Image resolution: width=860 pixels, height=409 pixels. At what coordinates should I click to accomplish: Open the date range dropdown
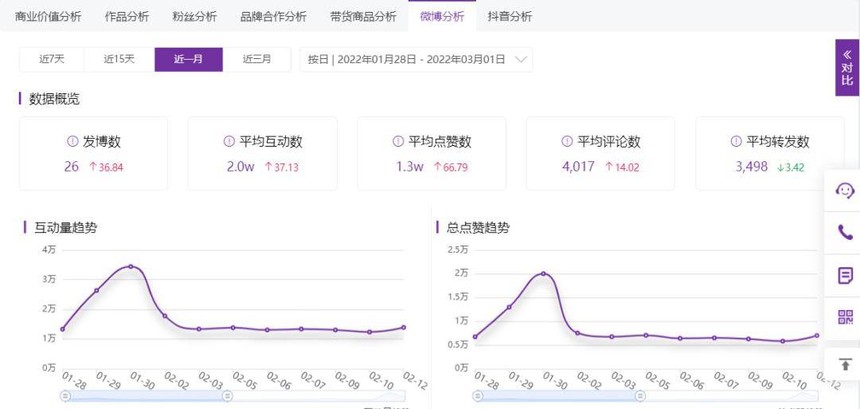[x=416, y=59]
